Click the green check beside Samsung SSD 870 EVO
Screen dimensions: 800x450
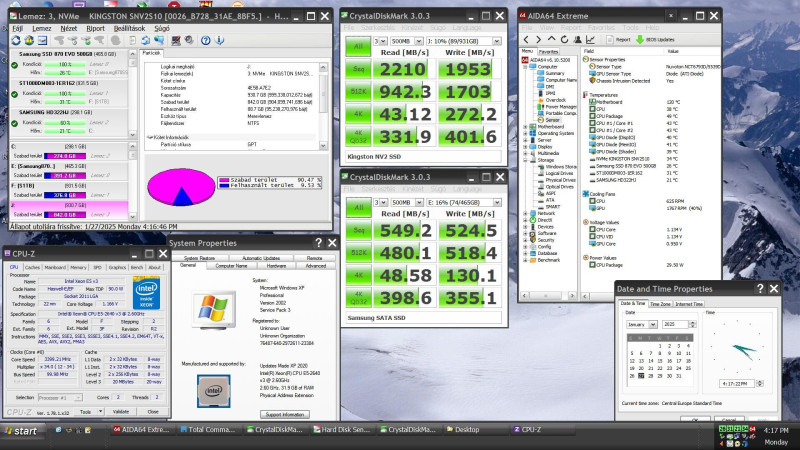tap(14, 65)
